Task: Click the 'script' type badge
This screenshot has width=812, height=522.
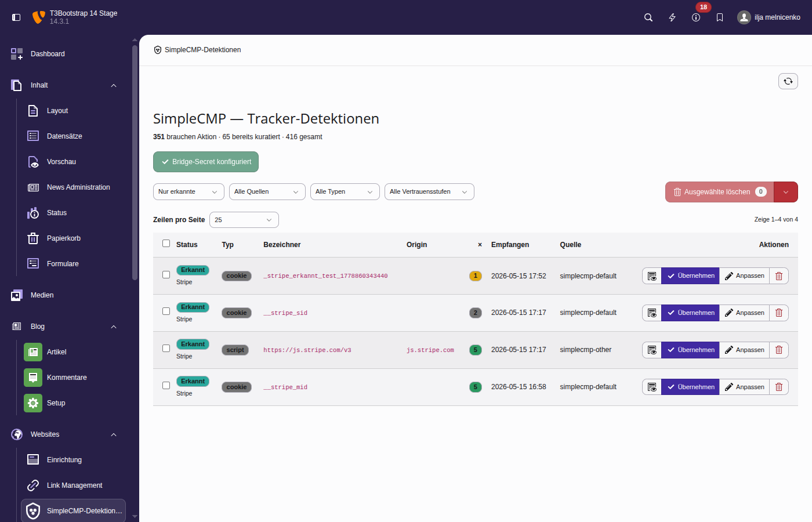Action: point(235,350)
